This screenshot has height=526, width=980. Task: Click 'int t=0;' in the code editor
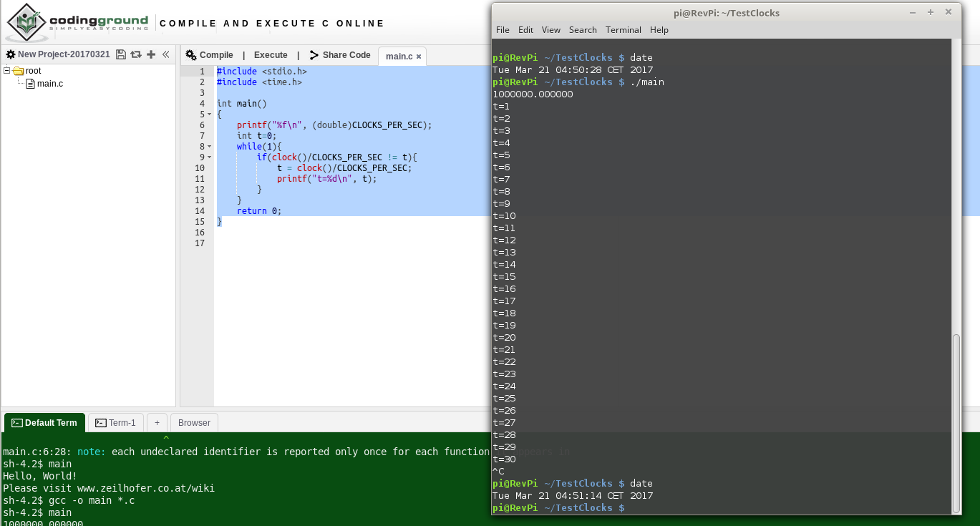coord(256,136)
